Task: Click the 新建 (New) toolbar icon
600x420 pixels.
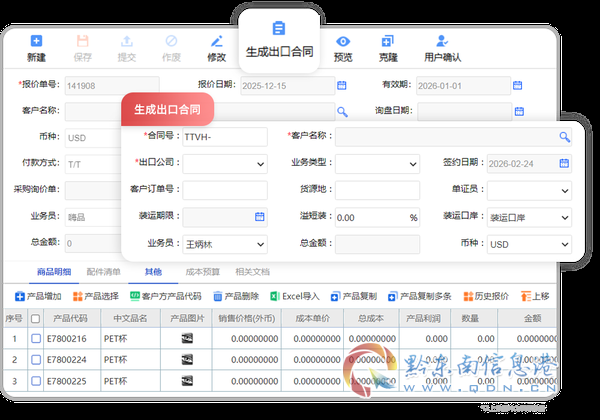Action: click(x=36, y=41)
